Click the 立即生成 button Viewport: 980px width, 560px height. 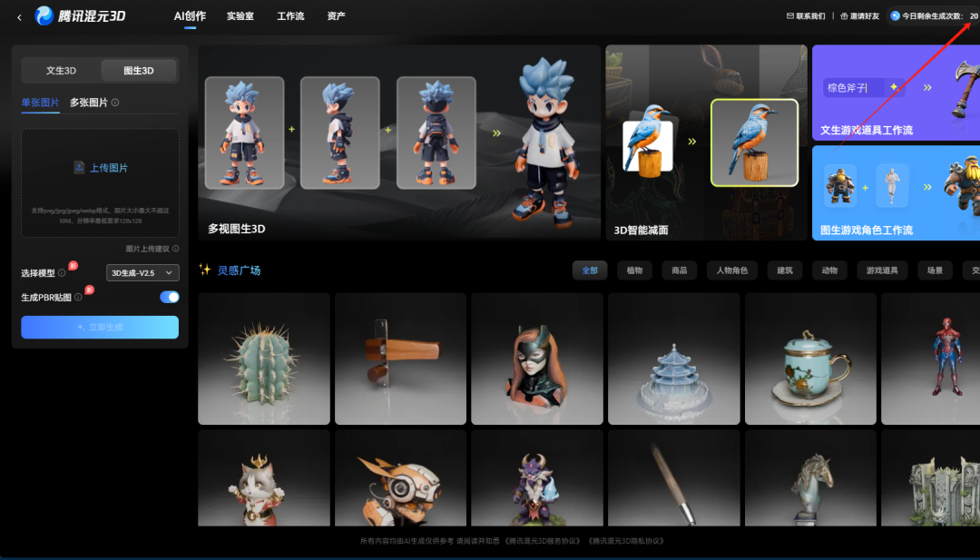click(99, 327)
